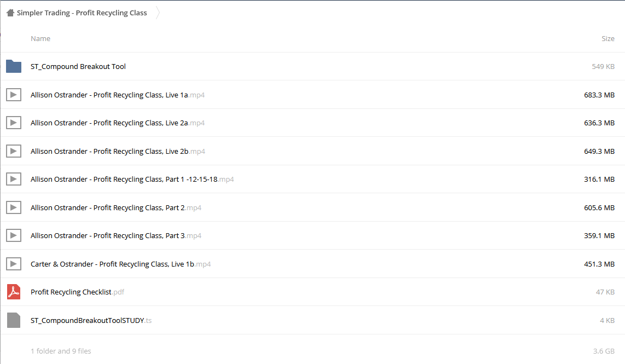Open Allison Ostrander Profit Recycling Class, Live 2b.mp4
Viewport: 625px width, 364px height.
[118, 151]
